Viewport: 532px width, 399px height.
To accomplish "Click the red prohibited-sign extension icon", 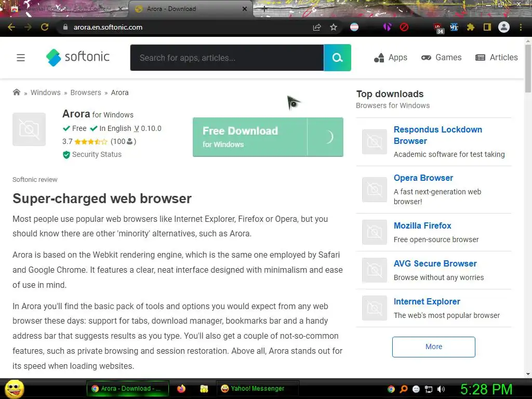I will pyautogui.click(x=404, y=27).
